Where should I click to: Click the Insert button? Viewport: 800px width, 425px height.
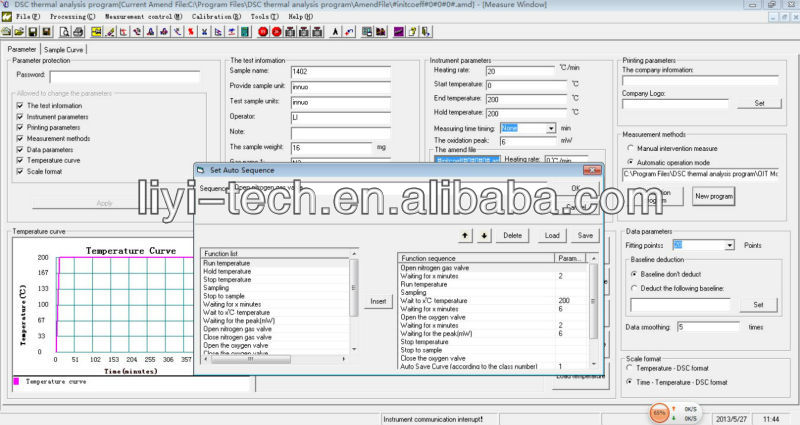tap(378, 301)
